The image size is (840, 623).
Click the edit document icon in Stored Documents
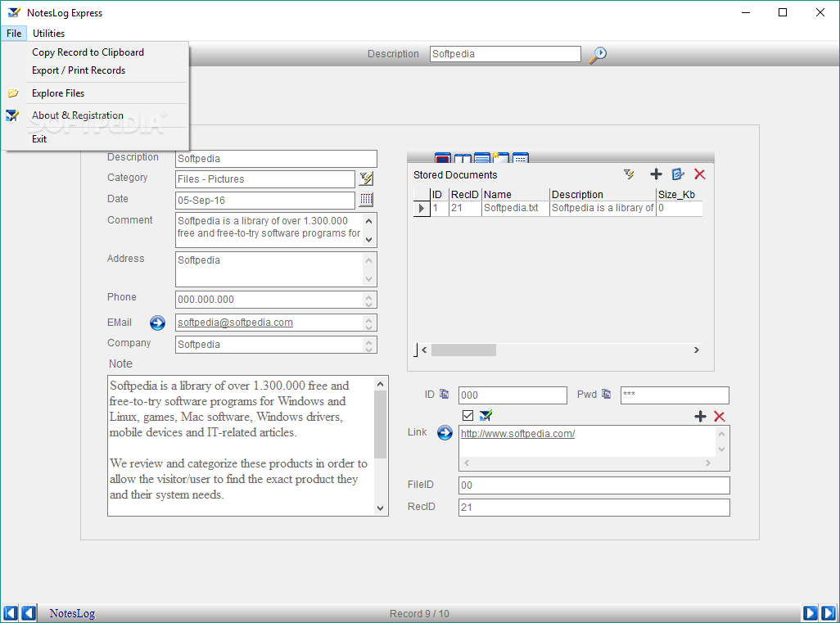point(678,174)
